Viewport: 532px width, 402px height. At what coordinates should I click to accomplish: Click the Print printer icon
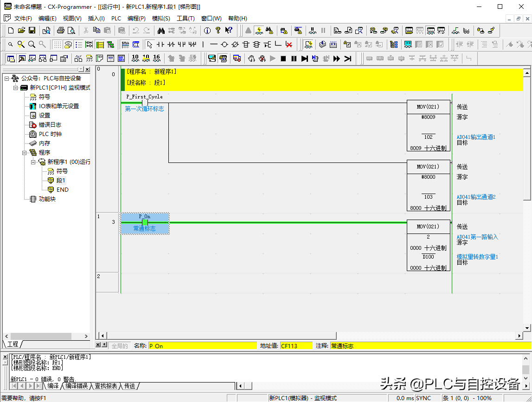(x=60, y=31)
